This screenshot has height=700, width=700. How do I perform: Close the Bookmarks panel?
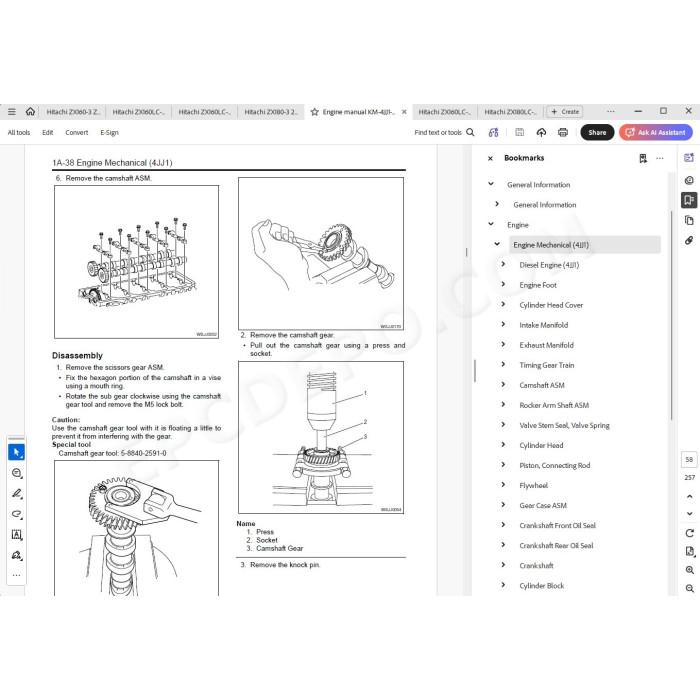(490, 158)
